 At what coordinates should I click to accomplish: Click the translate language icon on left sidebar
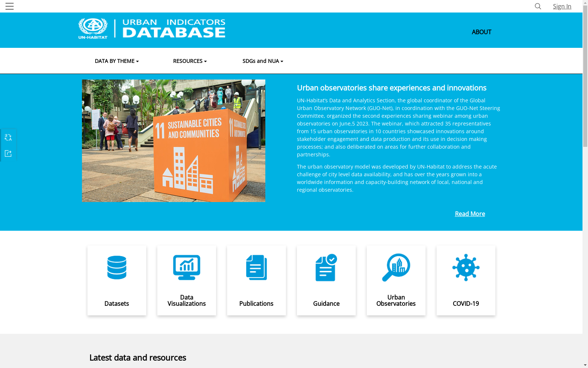coord(8,138)
